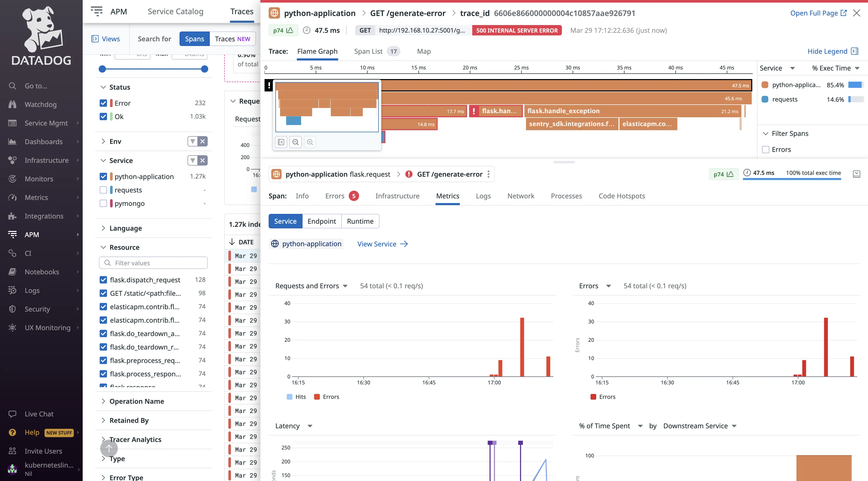Viewport: 868px width, 481px height.
Task: Expand the Language facet
Action: [x=125, y=228]
